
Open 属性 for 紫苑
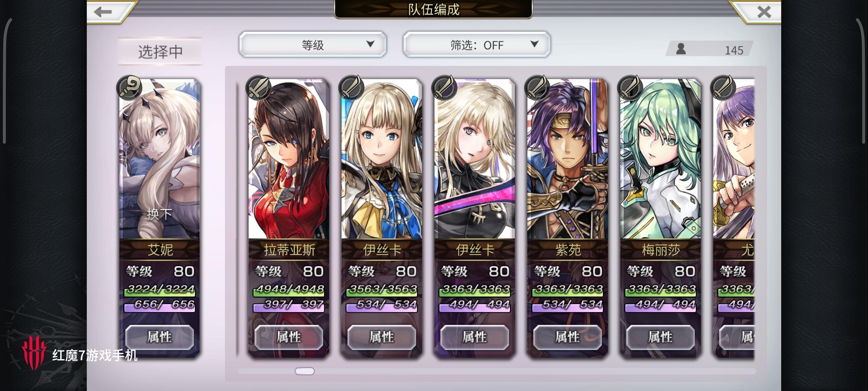coord(567,337)
